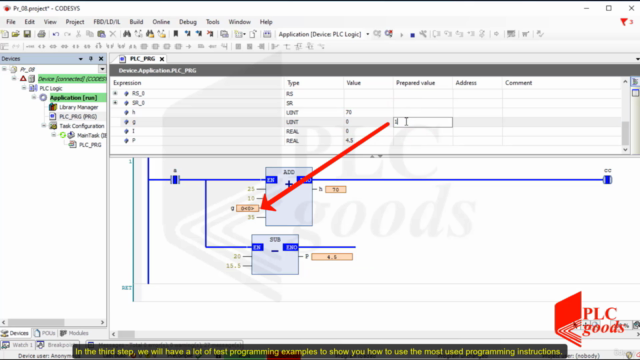640x360 pixels.
Task: Close the PLC_PRG editor tab
Action: [162, 59]
